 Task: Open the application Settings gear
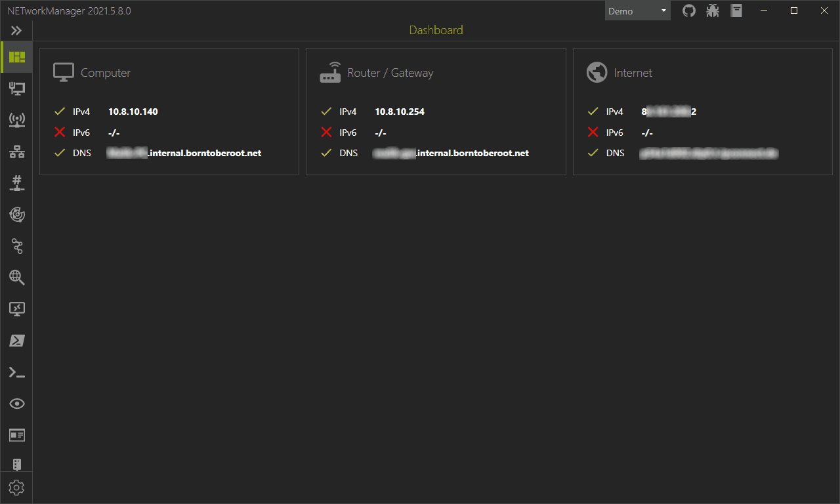16,488
